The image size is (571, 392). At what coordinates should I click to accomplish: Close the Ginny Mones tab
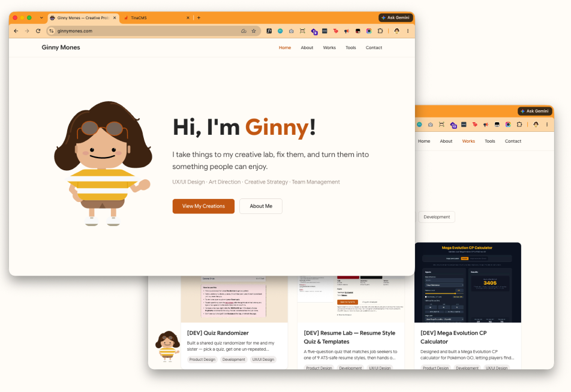point(115,17)
